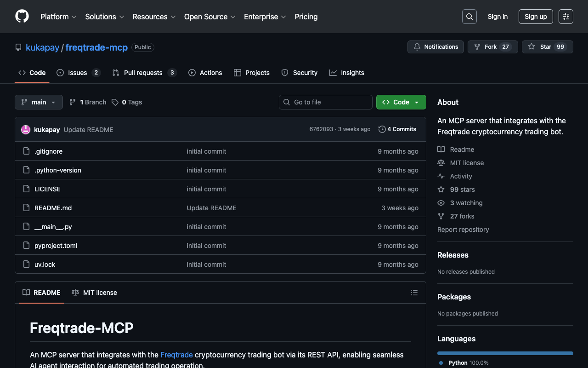
Task: Click the appearance settings icon in header
Action: 565,17
